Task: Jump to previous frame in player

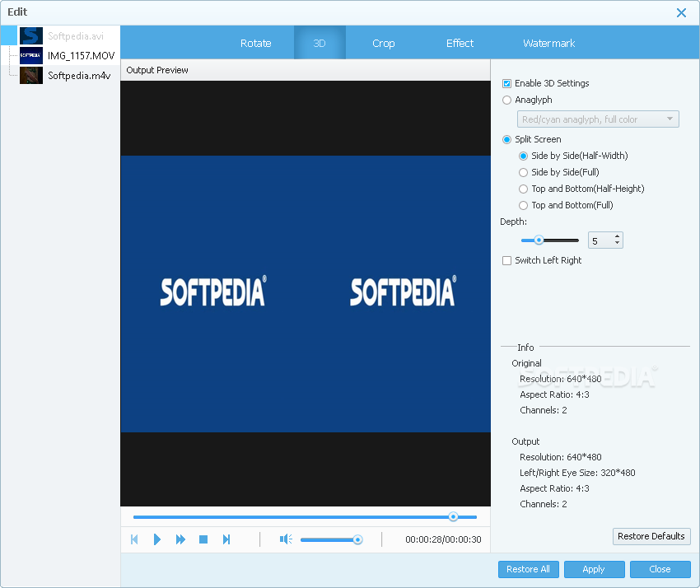Action: click(x=134, y=539)
